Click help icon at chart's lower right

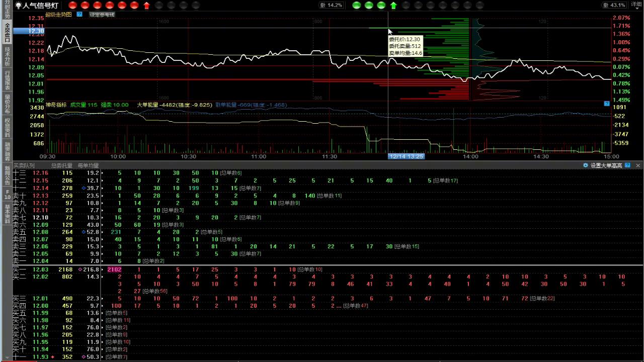607,104
